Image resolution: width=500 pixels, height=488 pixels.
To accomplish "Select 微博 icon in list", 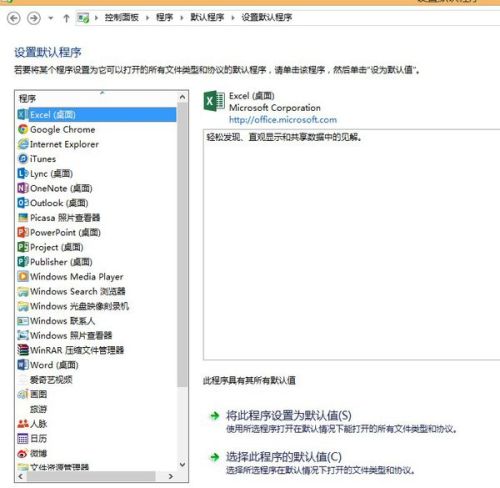I will click(x=23, y=453).
